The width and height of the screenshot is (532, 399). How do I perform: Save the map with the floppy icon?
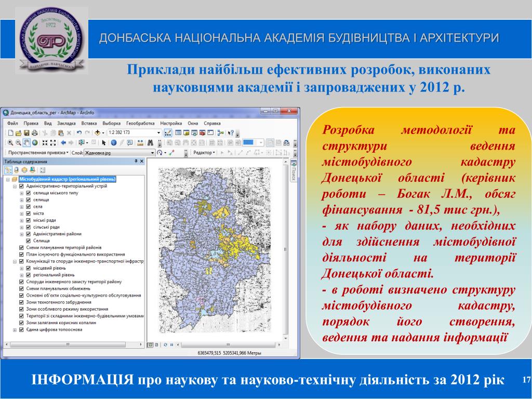tap(26, 133)
